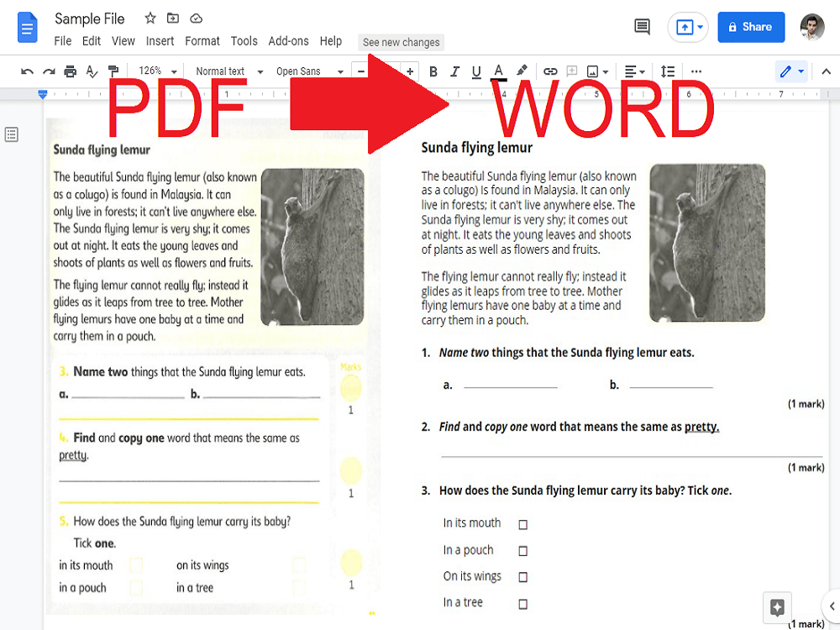Add a comment from toolbar
The width and height of the screenshot is (840, 630).
point(571,71)
